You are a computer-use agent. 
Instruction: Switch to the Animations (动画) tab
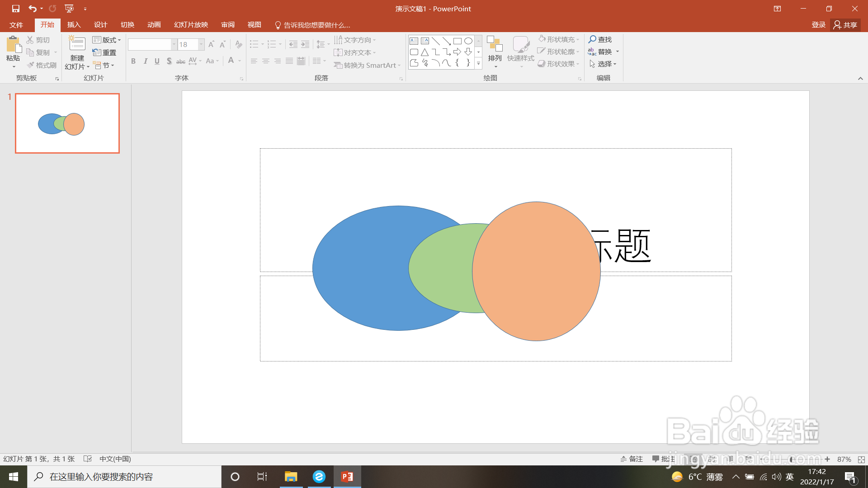click(154, 25)
